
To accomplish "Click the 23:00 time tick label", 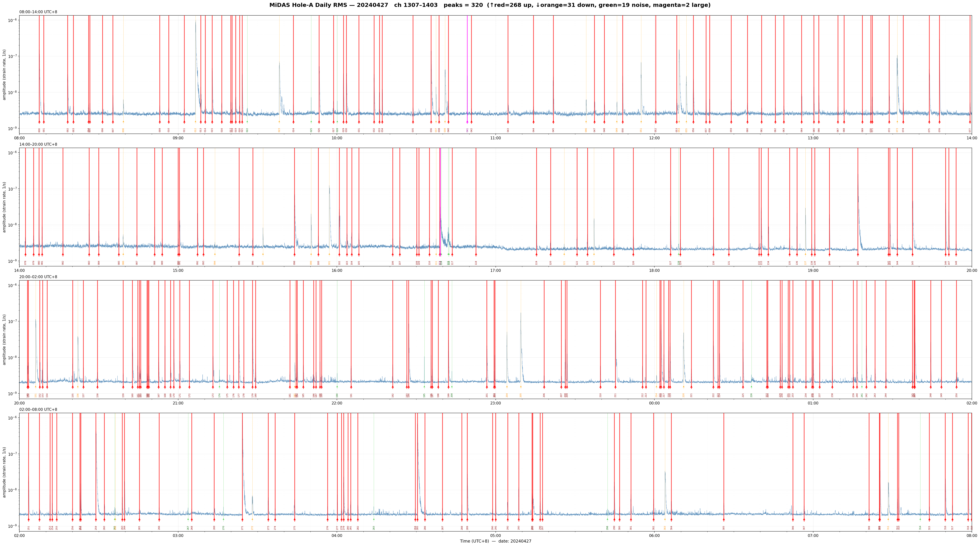I will click(495, 403).
